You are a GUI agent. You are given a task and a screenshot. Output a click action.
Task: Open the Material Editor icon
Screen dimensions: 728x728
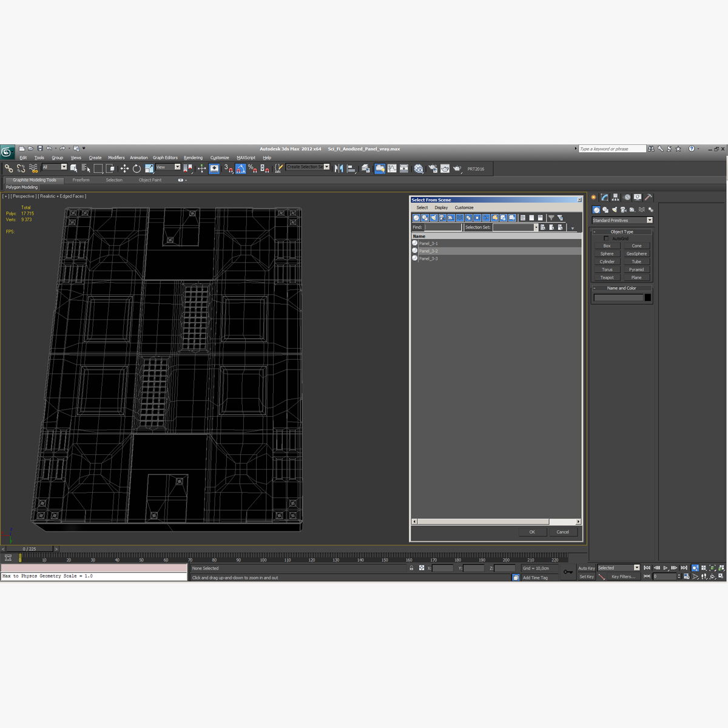pos(419,169)
